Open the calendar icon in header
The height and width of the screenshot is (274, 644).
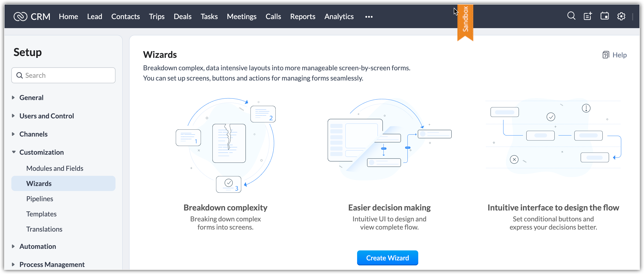pyautogui.click(x=605, y=16)
